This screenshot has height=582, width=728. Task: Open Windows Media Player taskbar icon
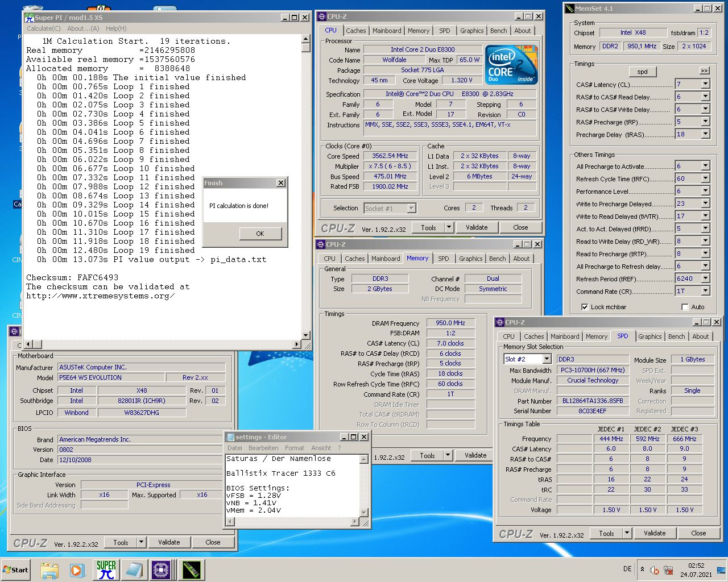coord(77,570)
